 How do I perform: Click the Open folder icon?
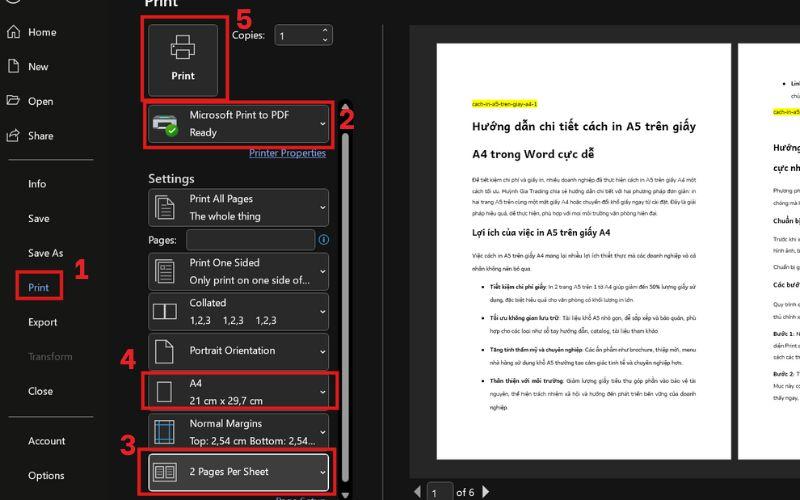(13, 101)
